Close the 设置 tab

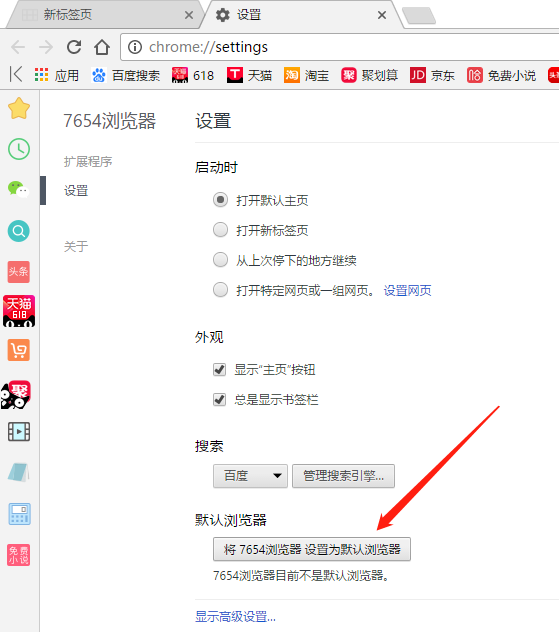pos(382,15)
